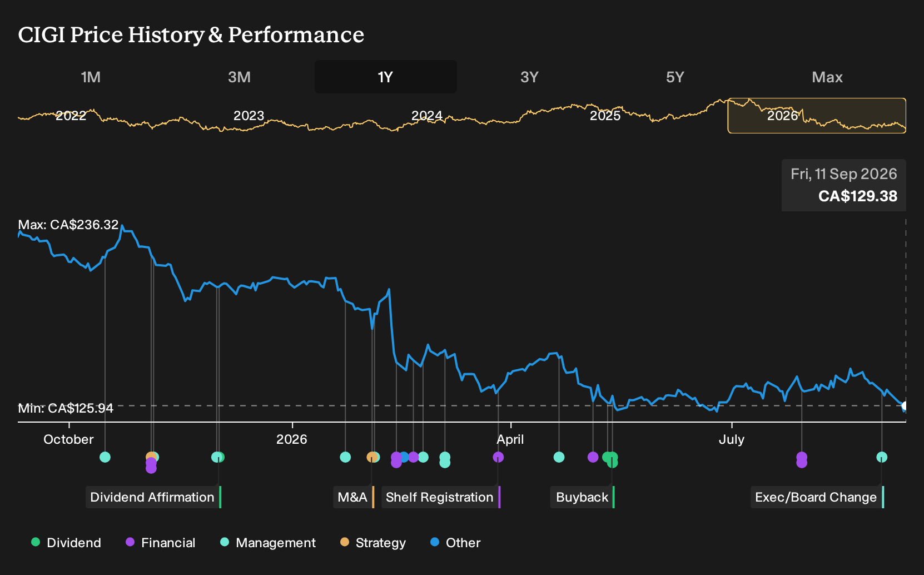Click the teal dot above Exec/Board Change
This screenshot has height=575, width=924.
pyautogui.click(x=882, y=457)
